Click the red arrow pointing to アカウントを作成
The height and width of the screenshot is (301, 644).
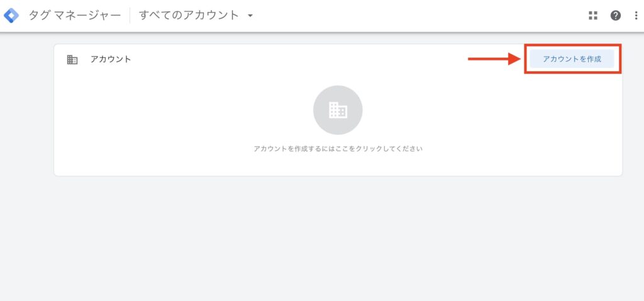[494, 59]
